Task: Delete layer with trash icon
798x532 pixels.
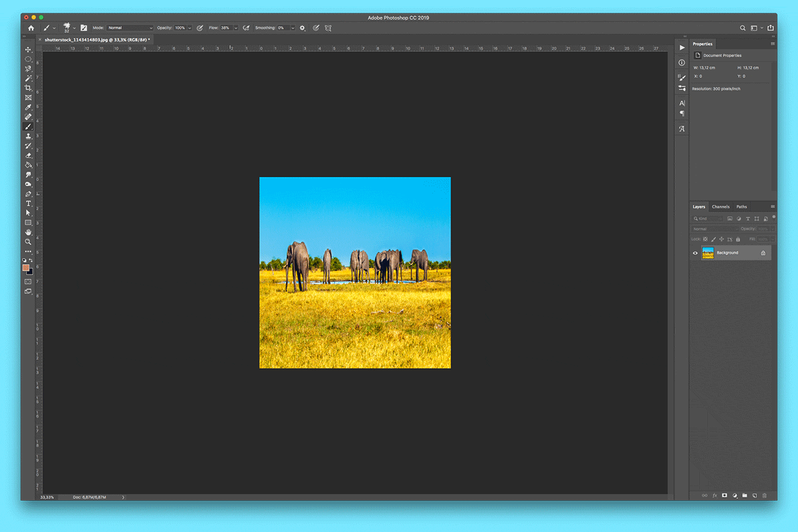Action: 765,495
